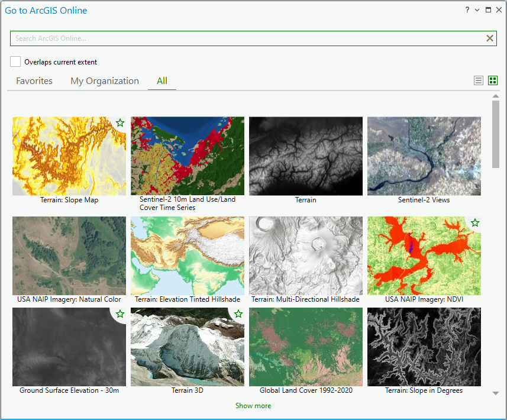Click the vertical scrollbar thumb

pos(495,134)
